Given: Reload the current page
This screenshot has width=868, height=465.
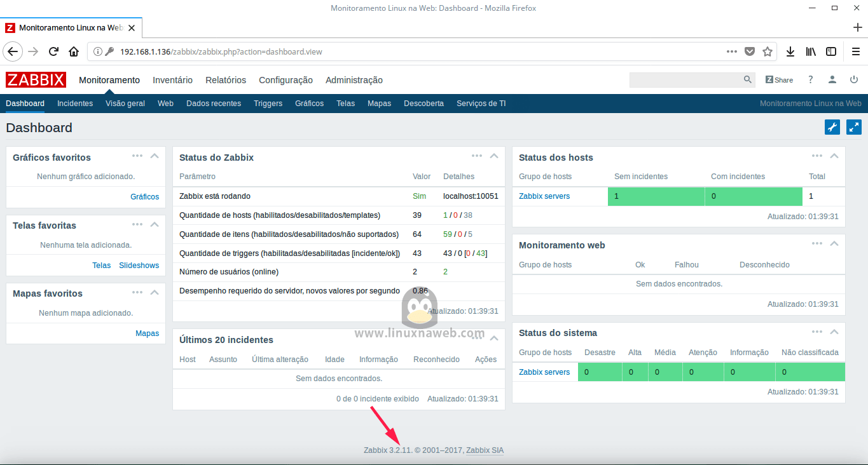Looking at the screenshot, I should tap(54, 51).
